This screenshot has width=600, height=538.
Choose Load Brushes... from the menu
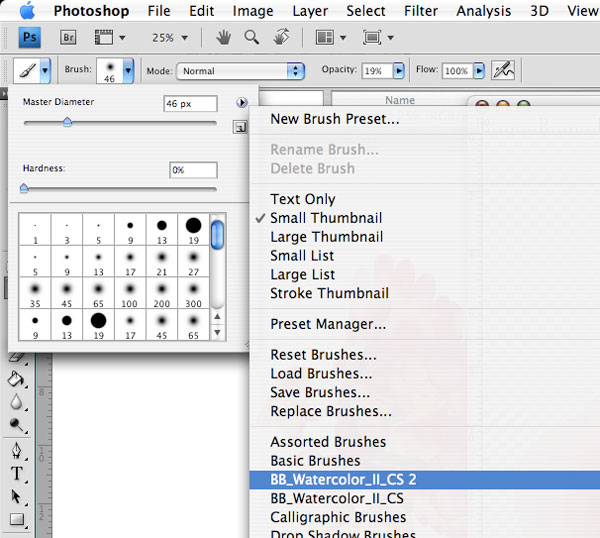[322, 374]
